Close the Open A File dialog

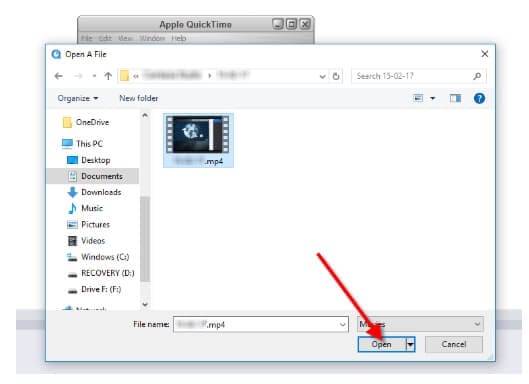(x=485, y=54)
